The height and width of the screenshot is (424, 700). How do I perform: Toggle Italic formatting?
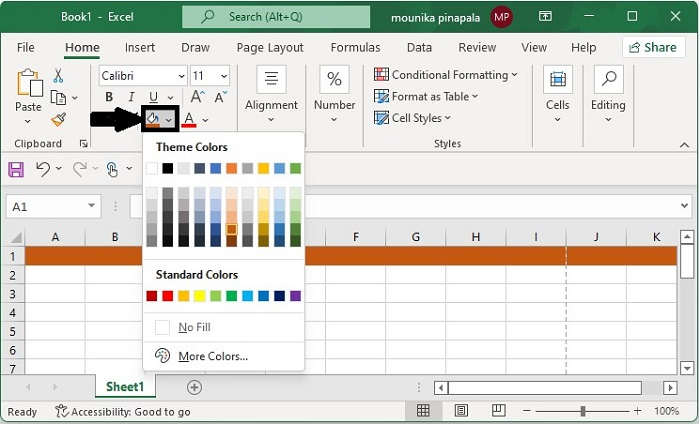(x=131, y=97)
